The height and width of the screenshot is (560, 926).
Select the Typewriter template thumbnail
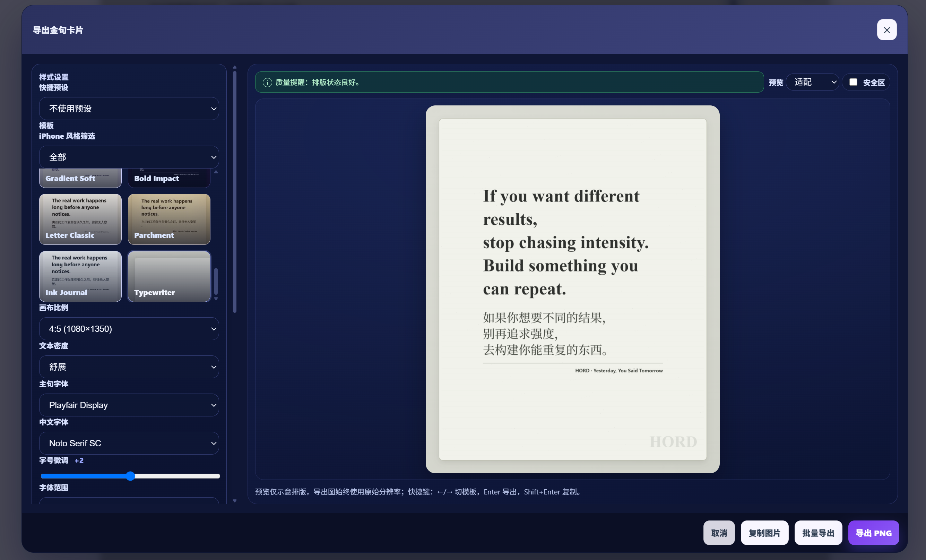(169, 277)
